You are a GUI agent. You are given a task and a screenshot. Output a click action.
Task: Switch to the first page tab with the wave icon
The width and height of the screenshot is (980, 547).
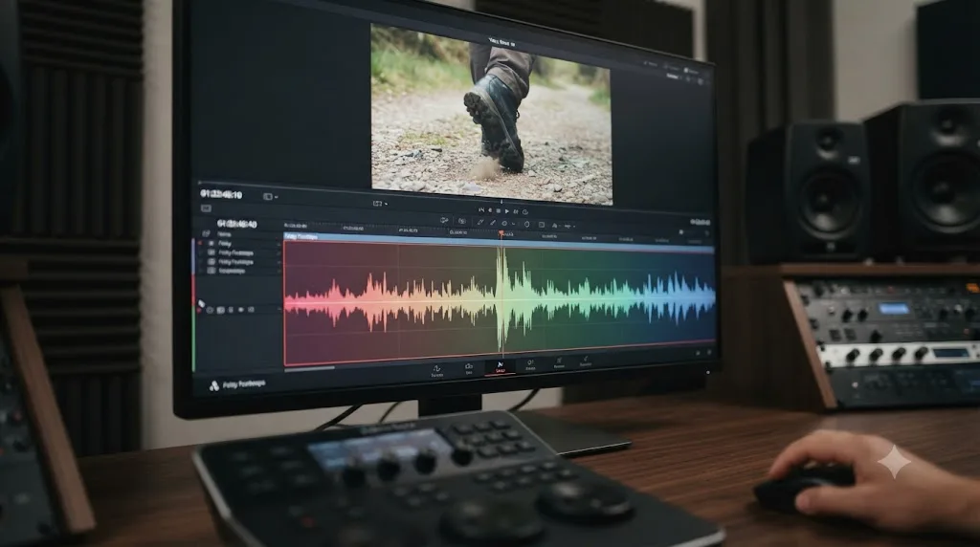436,370
